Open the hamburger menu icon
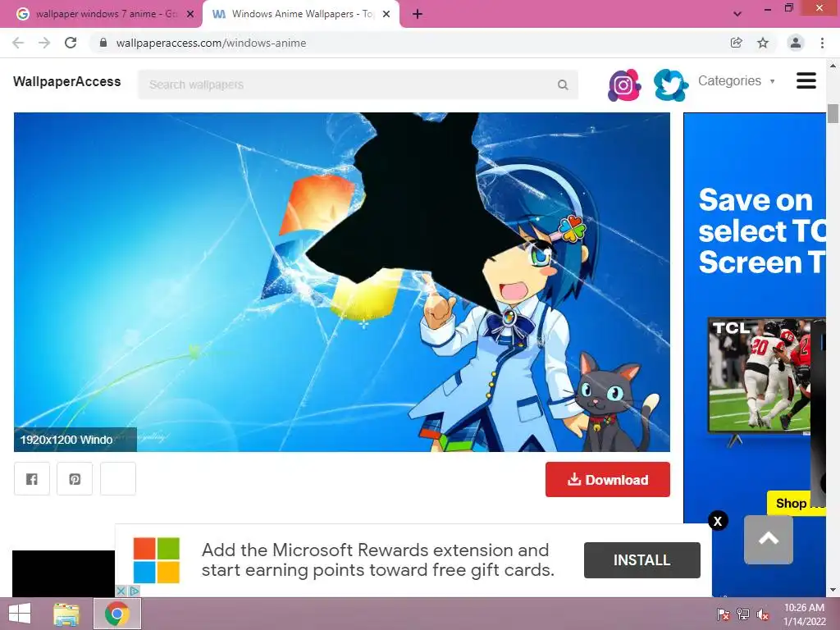 806,81
